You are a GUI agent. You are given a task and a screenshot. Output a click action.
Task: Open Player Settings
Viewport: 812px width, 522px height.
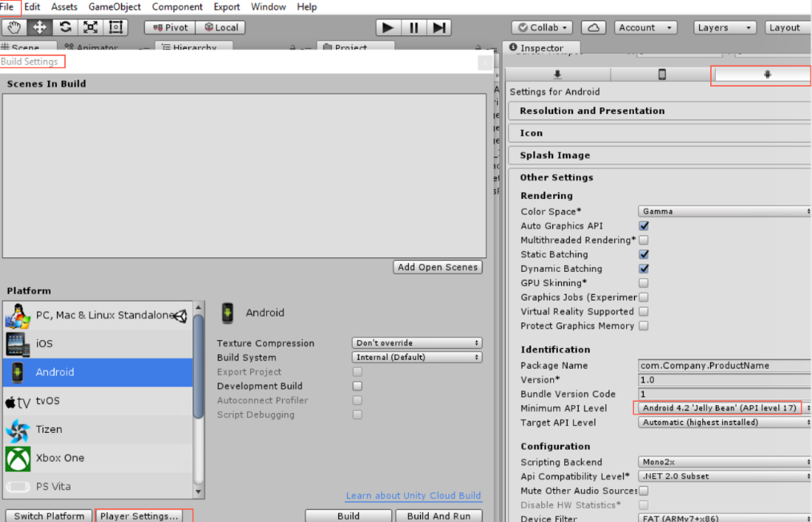pos(139,516)
